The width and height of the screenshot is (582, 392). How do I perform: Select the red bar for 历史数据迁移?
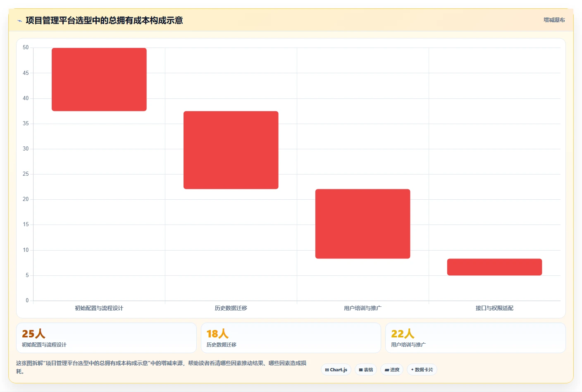point(231,150)
